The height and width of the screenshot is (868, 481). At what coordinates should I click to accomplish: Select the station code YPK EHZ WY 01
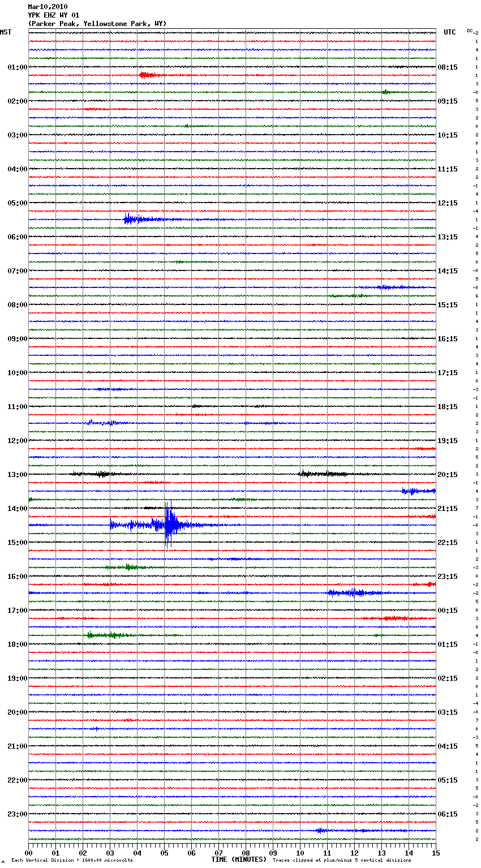(x=54, y=15)
